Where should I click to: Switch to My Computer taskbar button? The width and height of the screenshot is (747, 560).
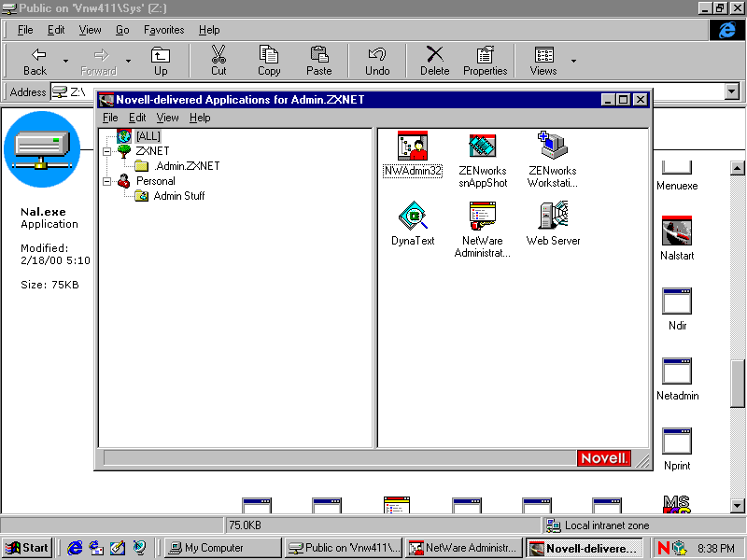click(x=223, y=548)
